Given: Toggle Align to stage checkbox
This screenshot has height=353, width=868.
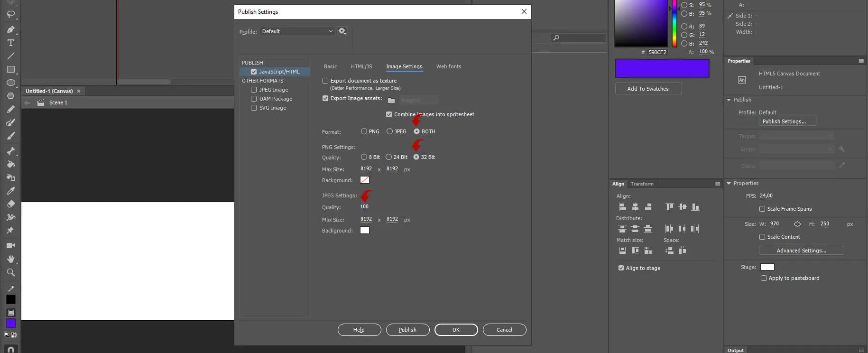Looking at the screenshot, I should [621, 268].
